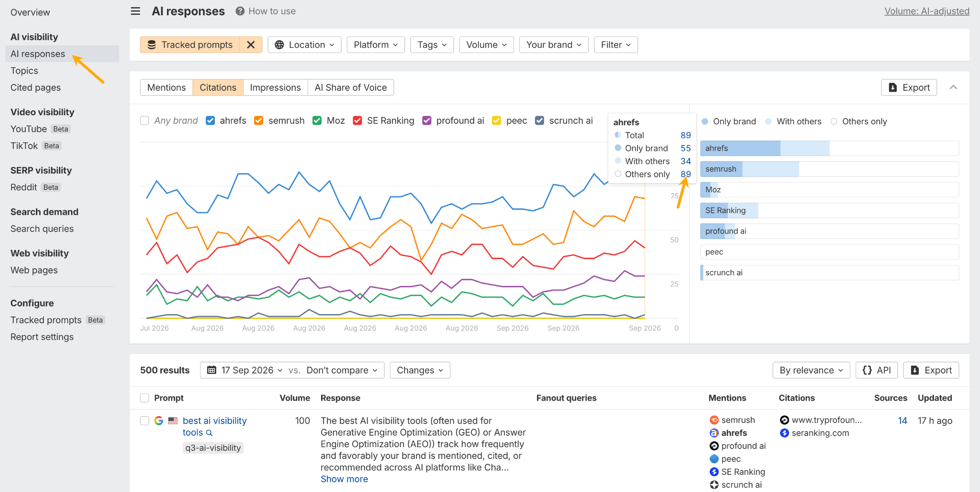Click the tryprofound citation favicon
The height and width of the screenshot is (492, 980).
pos(784,420)
